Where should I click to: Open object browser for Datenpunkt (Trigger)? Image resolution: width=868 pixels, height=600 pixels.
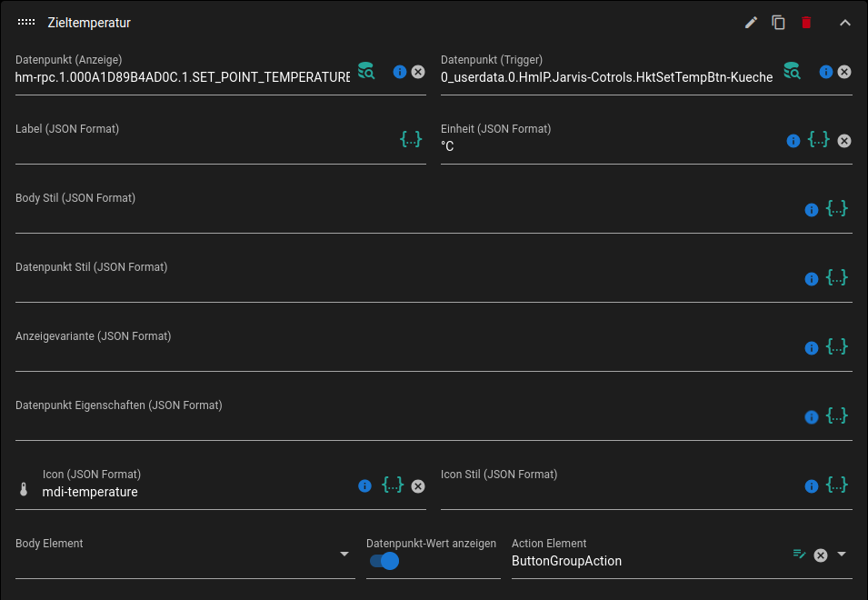pos(793,71)
